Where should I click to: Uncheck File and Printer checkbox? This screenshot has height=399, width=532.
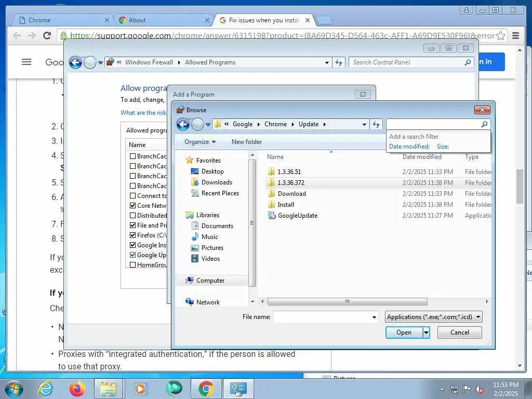pos(132,225)
